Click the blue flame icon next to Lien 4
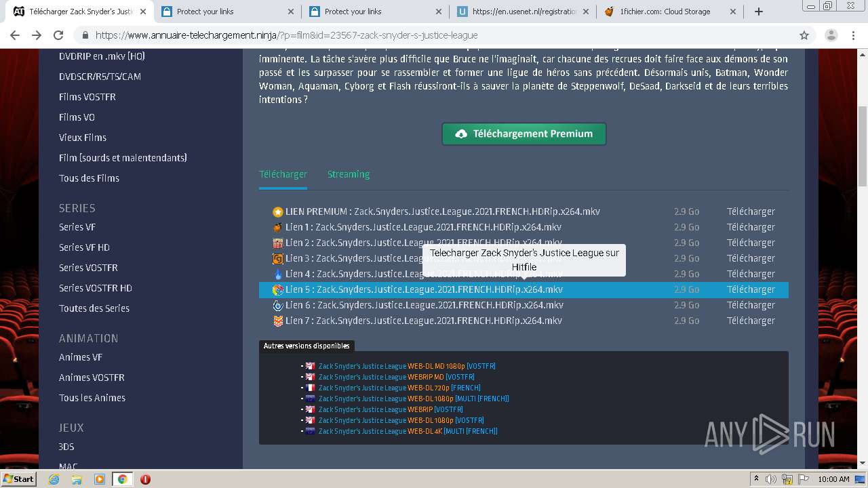The height and width of the screenshot is (488, 868). pyautogui.click(x=278, y=274)
